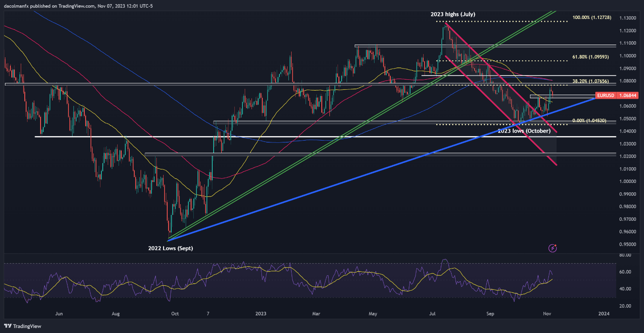This screenshot has height=333, width=644.
Task: Click the 1.00000 price axis label
Action: [627, 182]
